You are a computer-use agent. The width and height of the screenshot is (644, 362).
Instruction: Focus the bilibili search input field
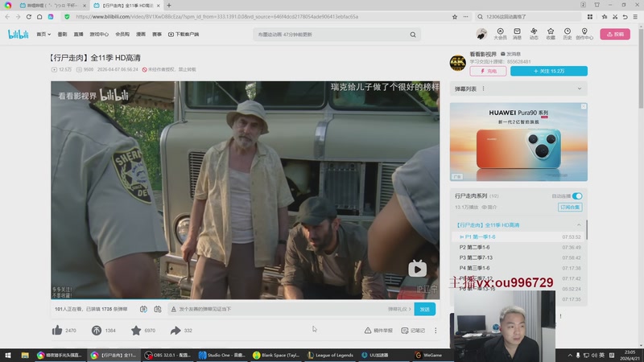point(332,35)
